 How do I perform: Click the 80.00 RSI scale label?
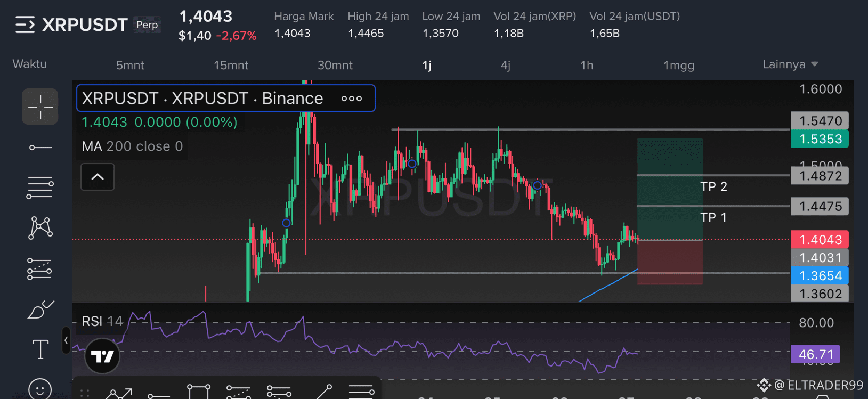click(816, 322)
